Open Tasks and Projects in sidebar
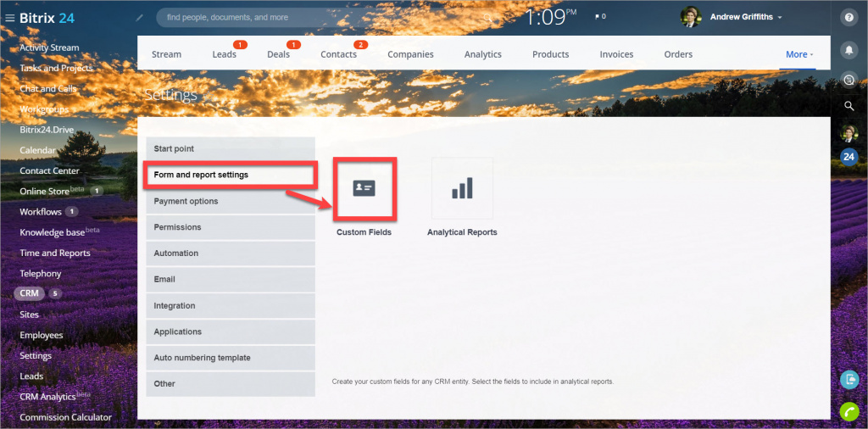This screenshot has width=868, height=429. click(57, 68)
